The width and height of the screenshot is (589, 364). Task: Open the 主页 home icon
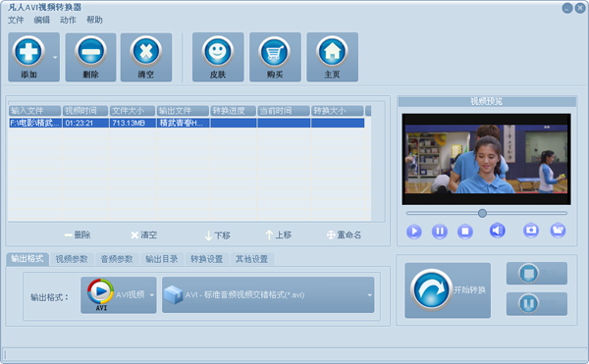pyautogui.click(x=332, y=51)
